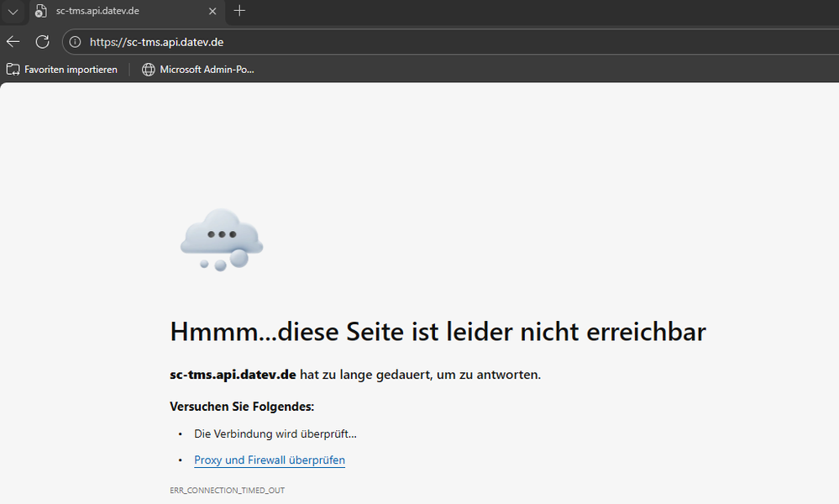Screen dimensions: 839x504
Task: Click the folder icon of Favoriten importieren
Action: (13, 70)
